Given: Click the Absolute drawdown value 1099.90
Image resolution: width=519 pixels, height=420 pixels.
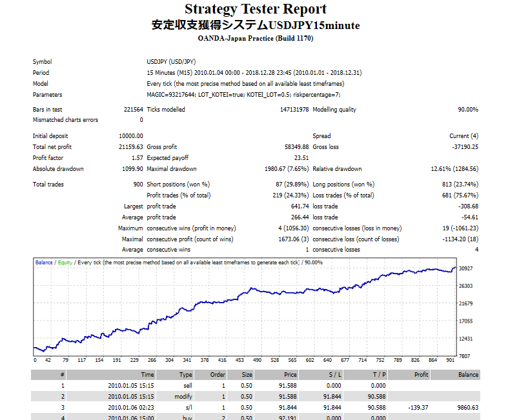Looking at the screenshot, I should pyautogui.click(x=133, y=168).
